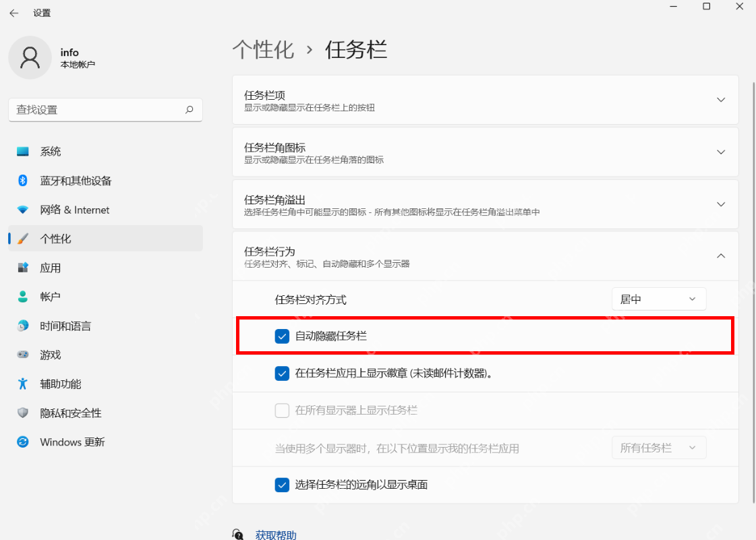Open 时间和语言 settings

[106, 326]
